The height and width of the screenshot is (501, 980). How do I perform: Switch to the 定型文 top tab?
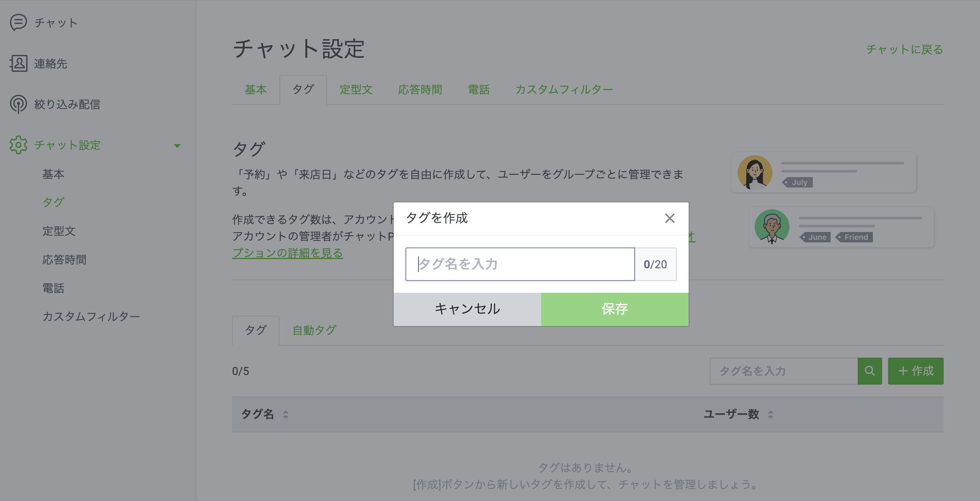coord(356,90)
